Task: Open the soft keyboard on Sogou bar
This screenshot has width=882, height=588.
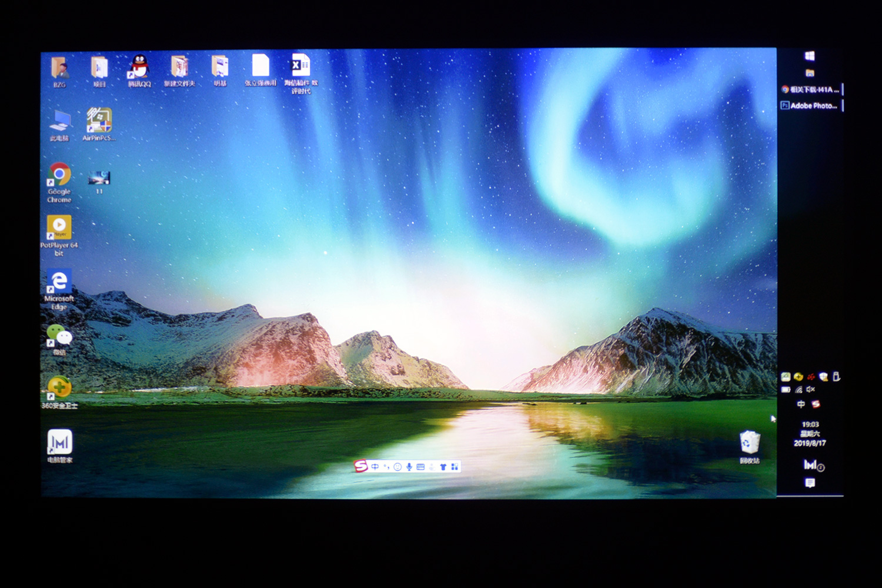Action: point(420,467)
